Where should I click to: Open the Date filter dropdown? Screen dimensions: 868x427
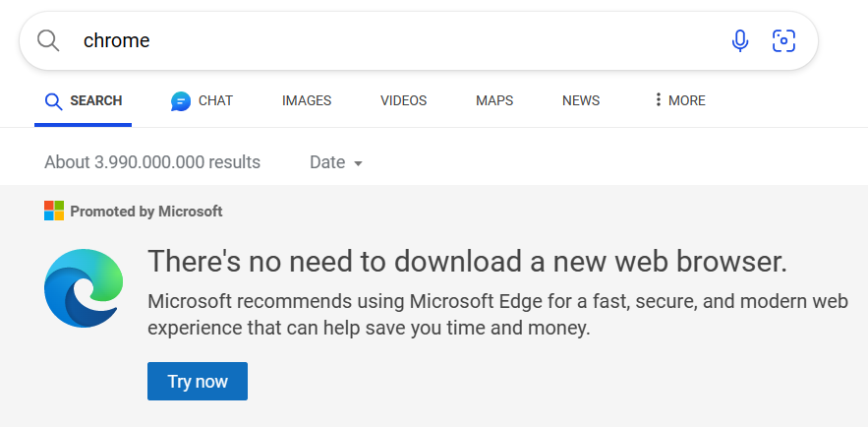click(336, 162)
